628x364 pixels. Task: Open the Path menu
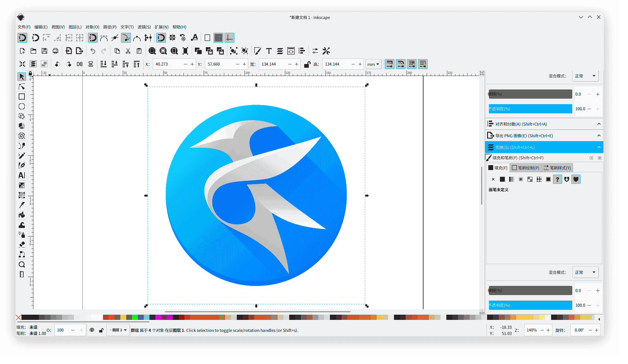point(110,27)
